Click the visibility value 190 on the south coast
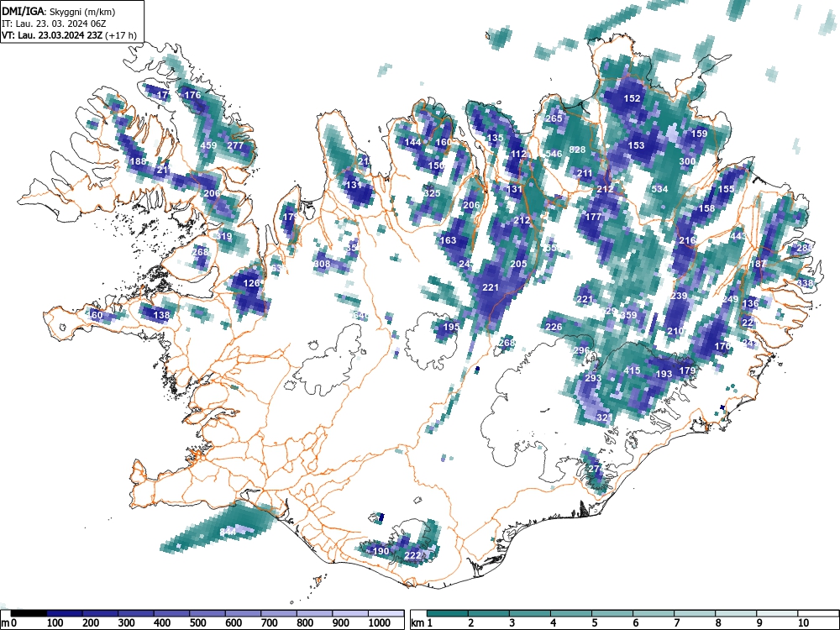 pos(381,550)
